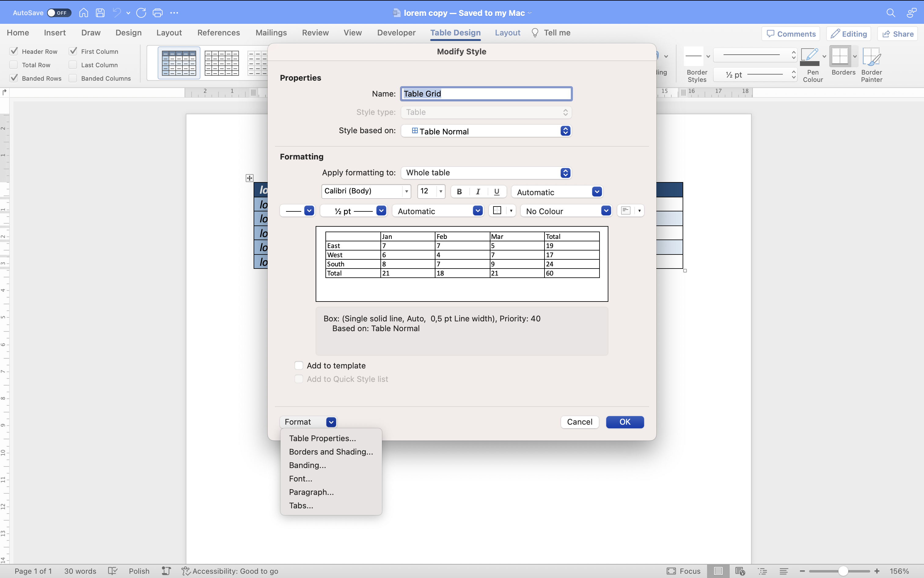Open the line style dropdown in dialog
This screenshot has height=578, width=924.
(x=297, y=210)
